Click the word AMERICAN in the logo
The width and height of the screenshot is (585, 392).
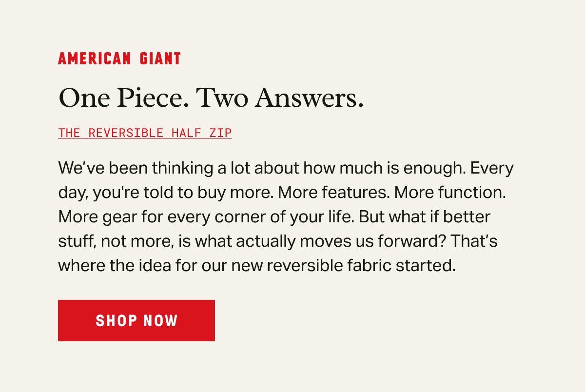coord(95,59)
